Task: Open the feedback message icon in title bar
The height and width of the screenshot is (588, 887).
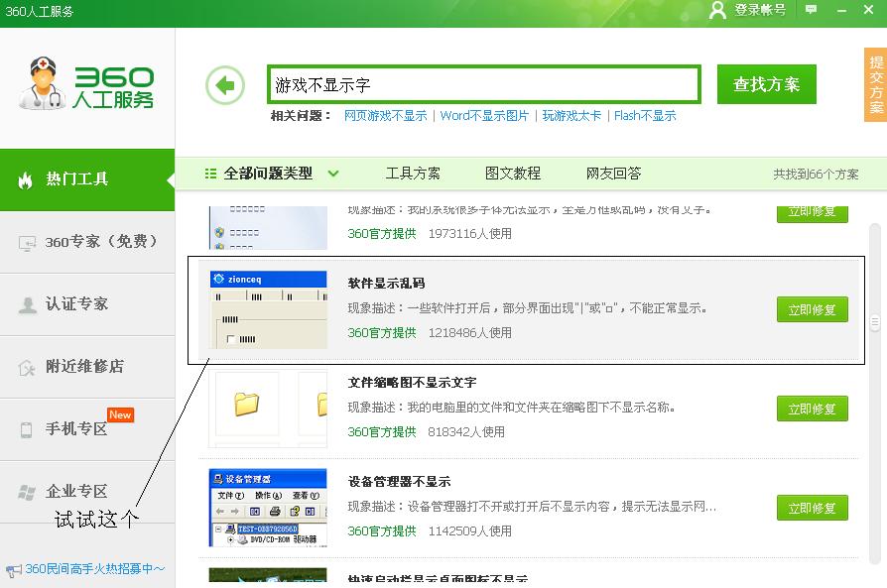Action: click(811, 10)
